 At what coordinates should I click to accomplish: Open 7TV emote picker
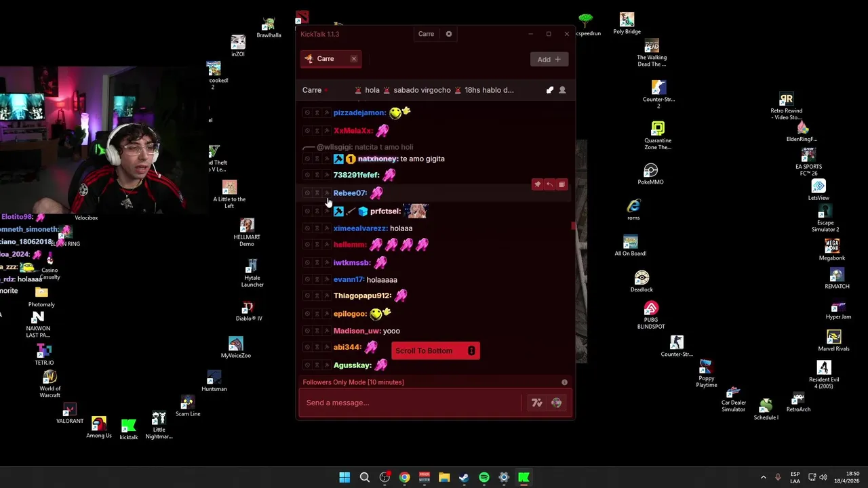(537, 403)
